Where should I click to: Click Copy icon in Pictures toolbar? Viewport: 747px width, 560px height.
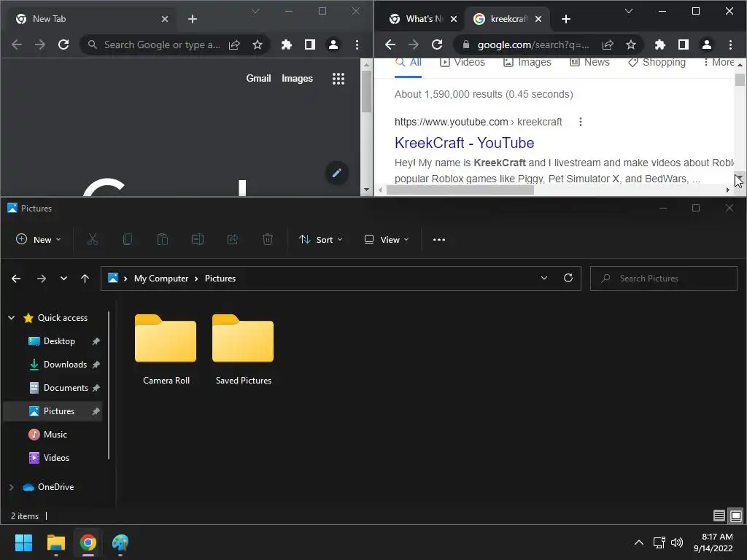tap(127, 239)
